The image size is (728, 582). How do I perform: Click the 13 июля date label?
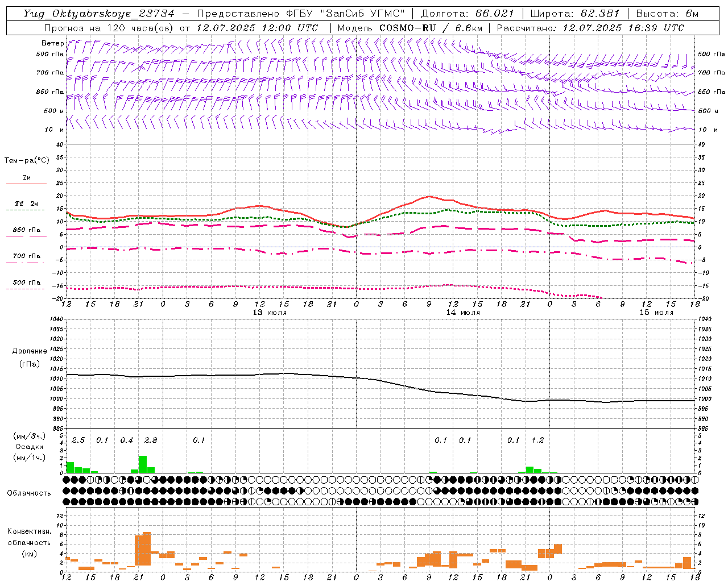tap(270, 313)
